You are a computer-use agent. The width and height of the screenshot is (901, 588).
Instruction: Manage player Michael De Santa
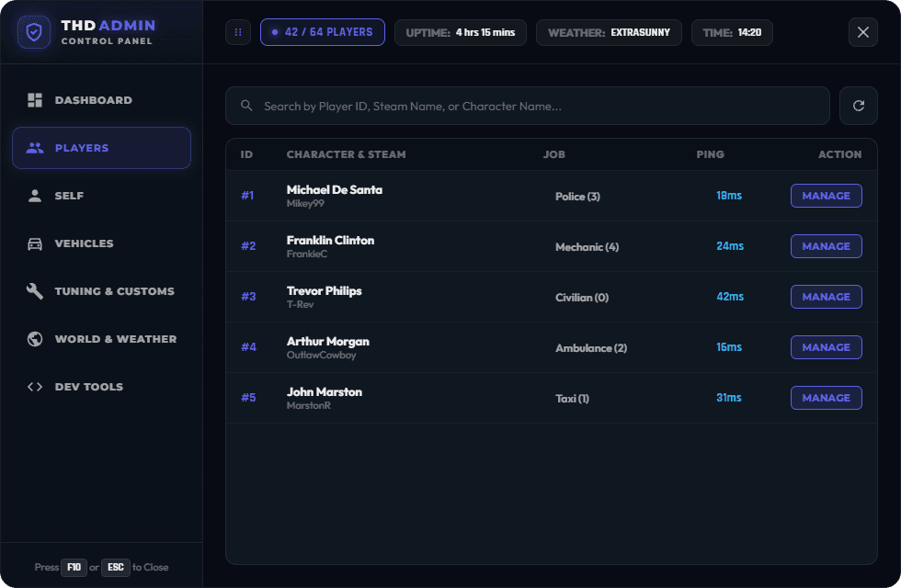[827, 196]
